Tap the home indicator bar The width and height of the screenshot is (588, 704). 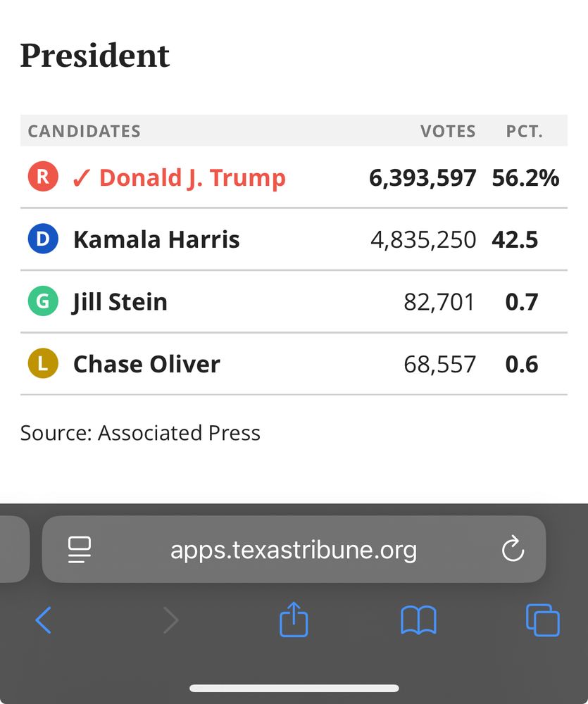point(294,689)
